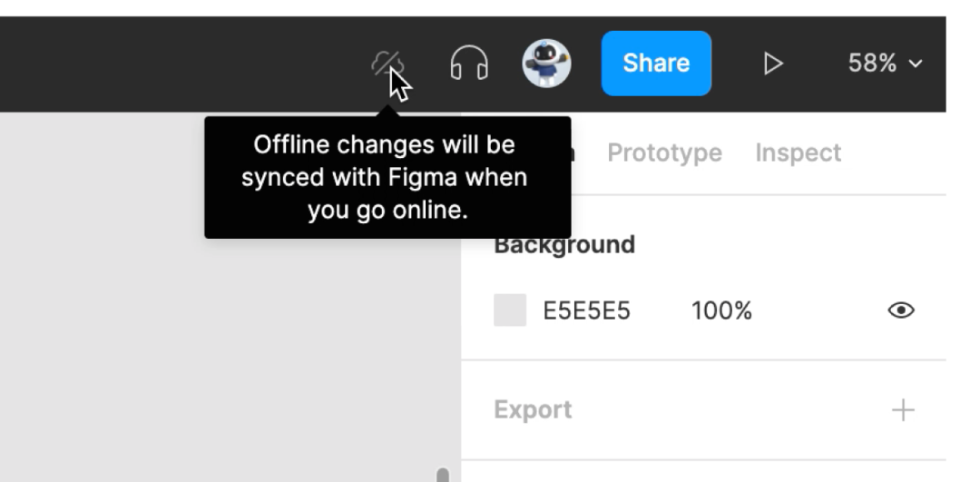The height and width of the screenshot is (482, 980).
Task: Switch to the Prototype tab
Action: 664,153
